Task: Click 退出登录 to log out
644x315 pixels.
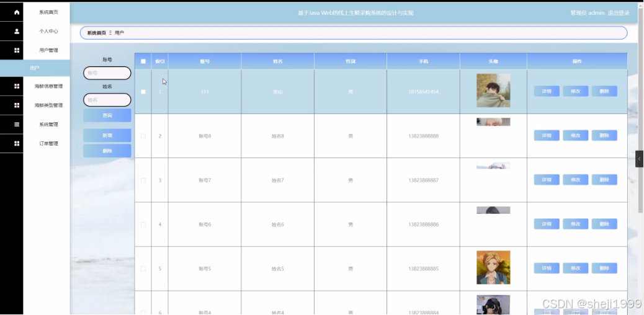Action: coord(619,13)
